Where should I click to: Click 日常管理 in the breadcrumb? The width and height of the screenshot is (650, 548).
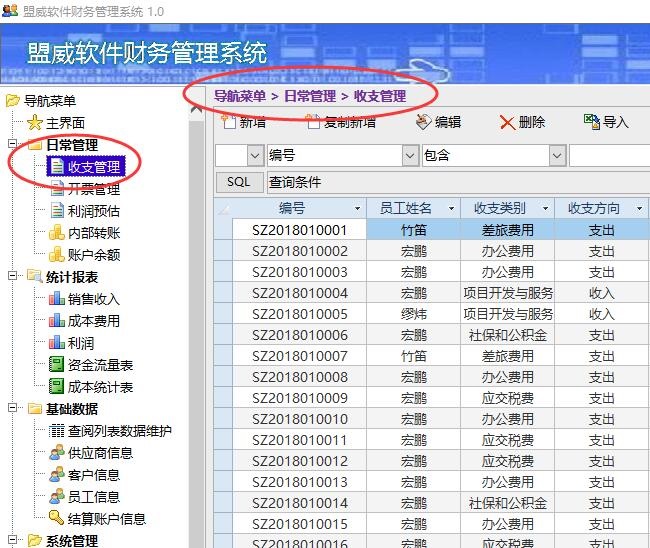click(310, 96)
